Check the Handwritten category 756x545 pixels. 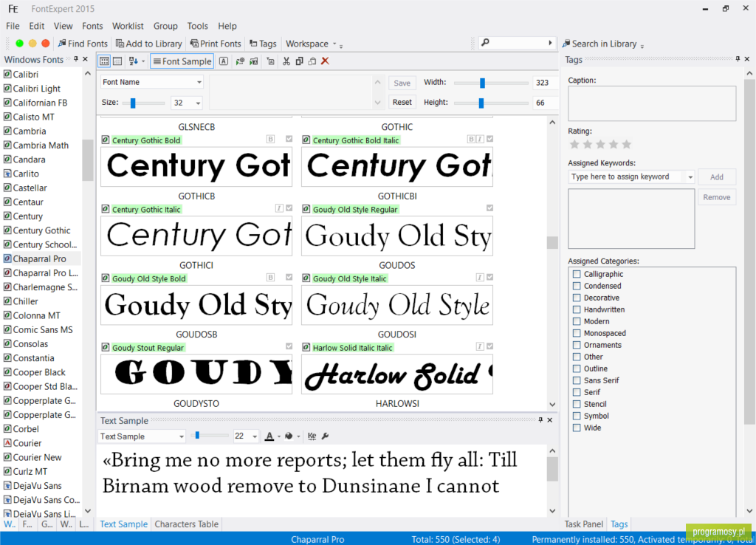[577, 309]
